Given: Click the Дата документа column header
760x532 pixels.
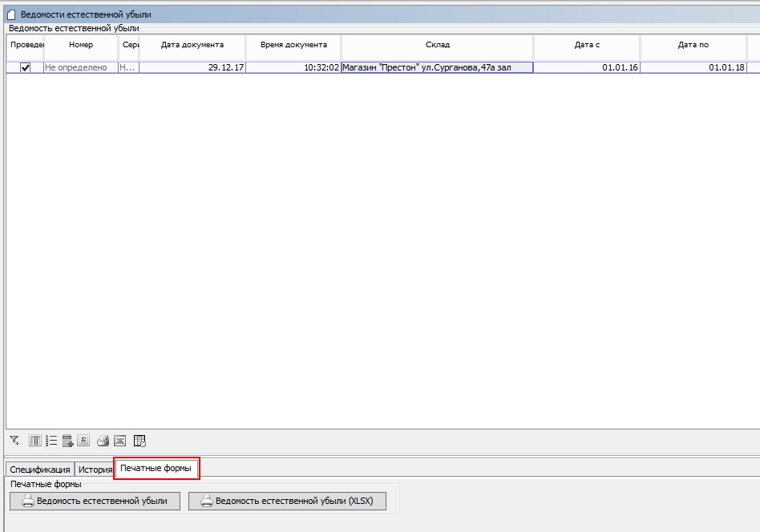Looking at the screenshot, I should click(x=192, y=46).
